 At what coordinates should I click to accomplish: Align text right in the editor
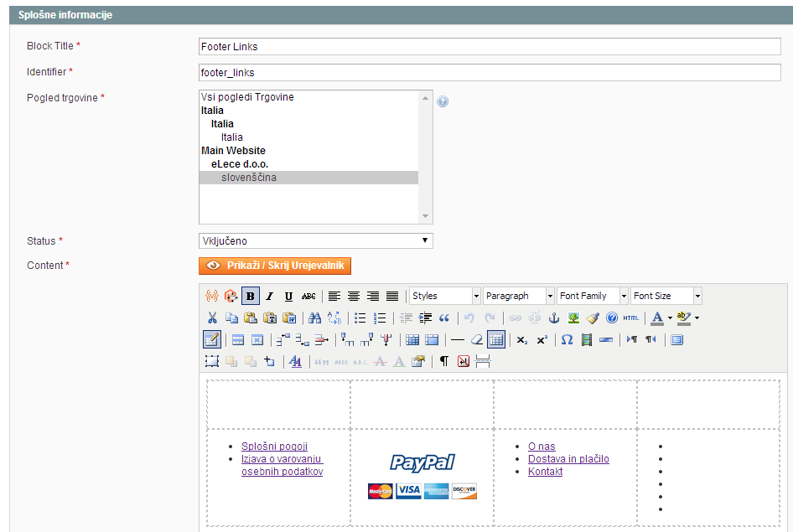[373, 296]
